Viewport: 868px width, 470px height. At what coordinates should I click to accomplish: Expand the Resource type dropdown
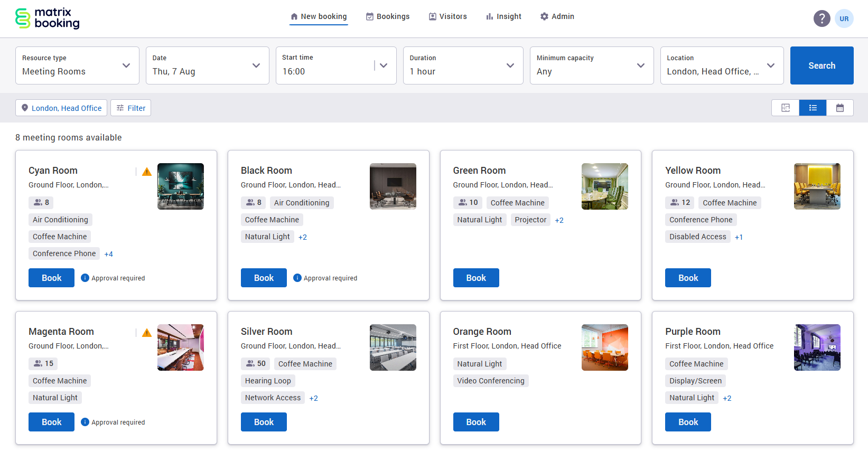tap(77, 65)
